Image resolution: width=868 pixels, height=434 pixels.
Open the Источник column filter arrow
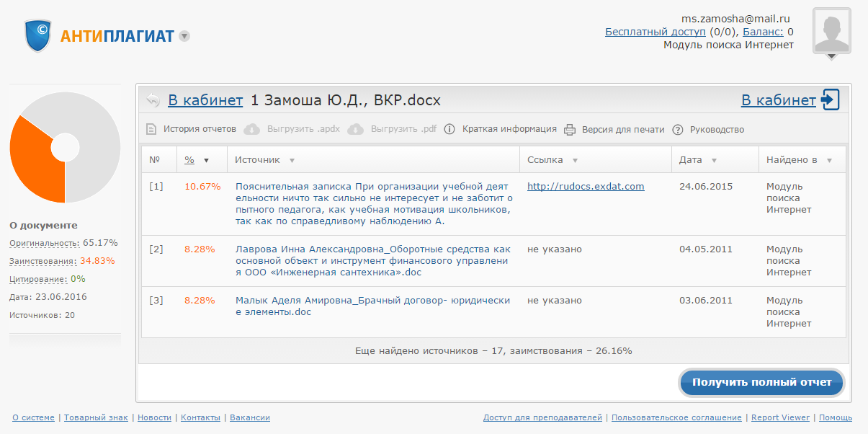[292, 160]
